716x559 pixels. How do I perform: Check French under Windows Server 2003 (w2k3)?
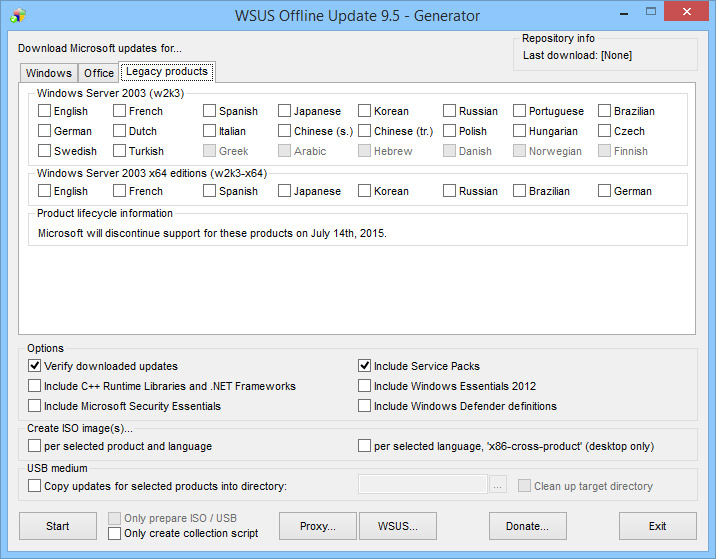click(x=119, y=111)
